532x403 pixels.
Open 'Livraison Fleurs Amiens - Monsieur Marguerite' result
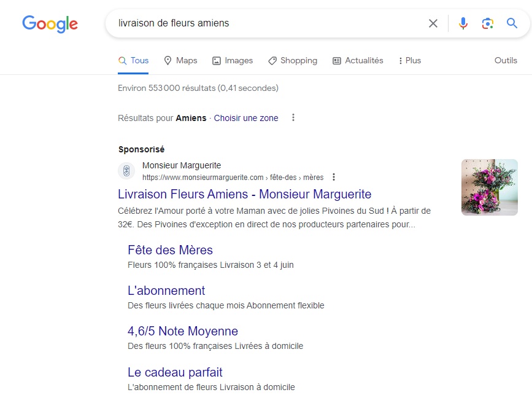click(x=245, y=194)
